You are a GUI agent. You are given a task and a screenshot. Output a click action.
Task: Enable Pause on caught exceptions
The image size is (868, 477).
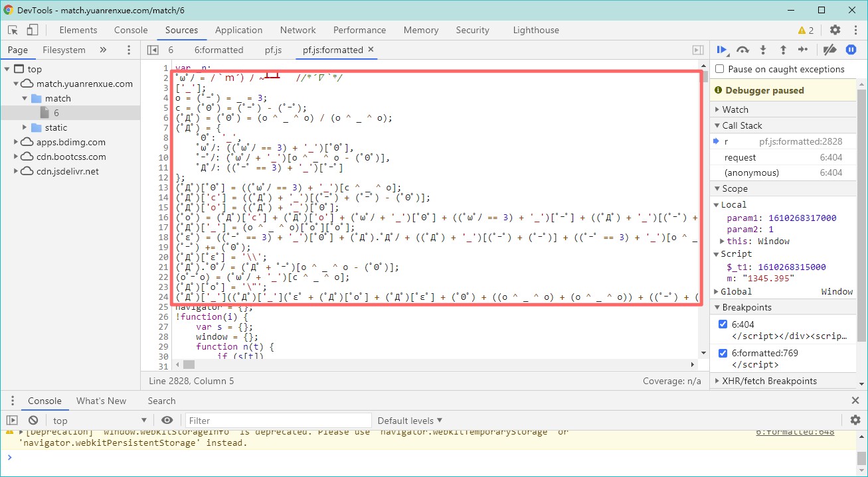click(719, 69)
